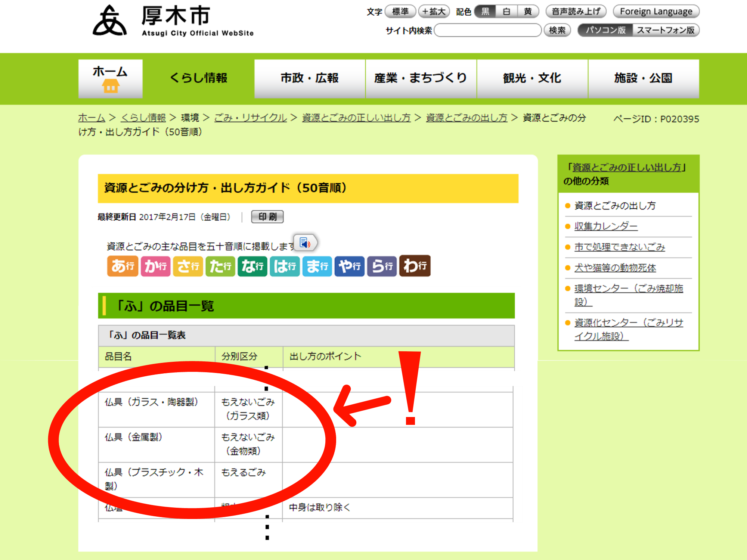This screenshot has height=560, width=747.
Task: Open the くらし情報 menu tab
Action: pyautogui.click(x=199, y=78)
